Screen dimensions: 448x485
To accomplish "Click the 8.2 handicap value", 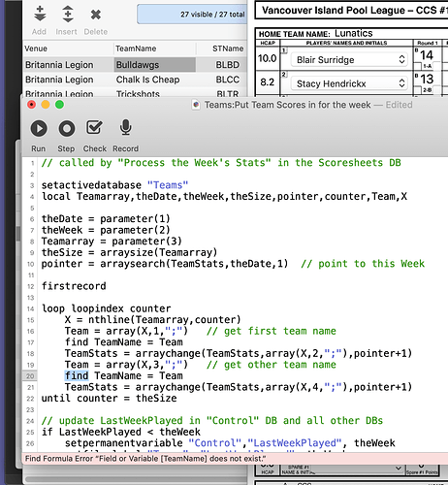I will [268, 82].
